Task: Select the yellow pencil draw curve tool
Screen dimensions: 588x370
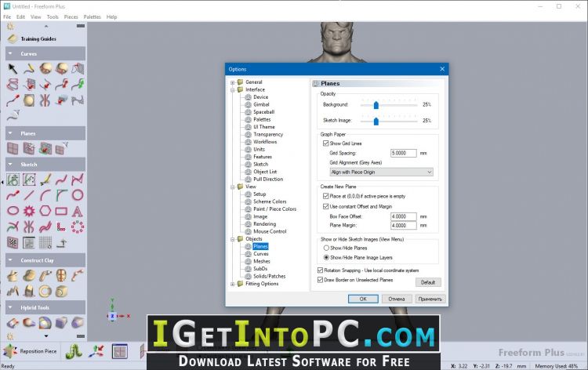Action: [x=29, y=69]
